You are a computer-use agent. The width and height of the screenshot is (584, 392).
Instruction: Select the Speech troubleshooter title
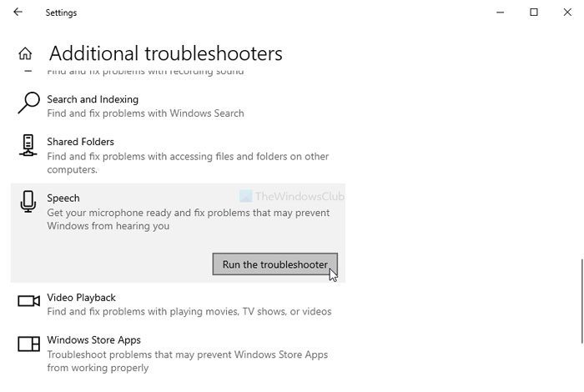(63, 198)
